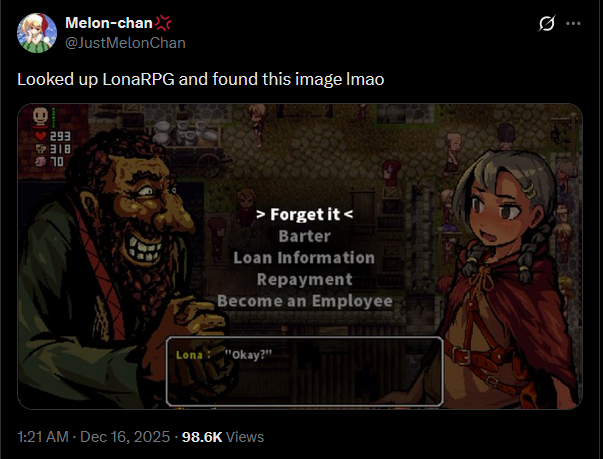Select Loan Information option
Viewport: 603px width, 459px height.
point(304,258)
